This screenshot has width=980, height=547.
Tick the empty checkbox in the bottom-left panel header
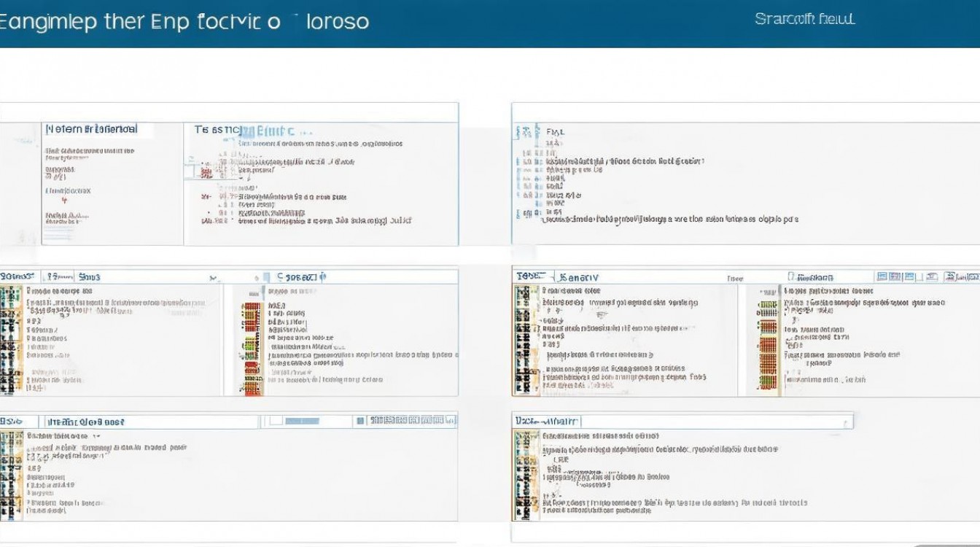click(x=276, y=421)
